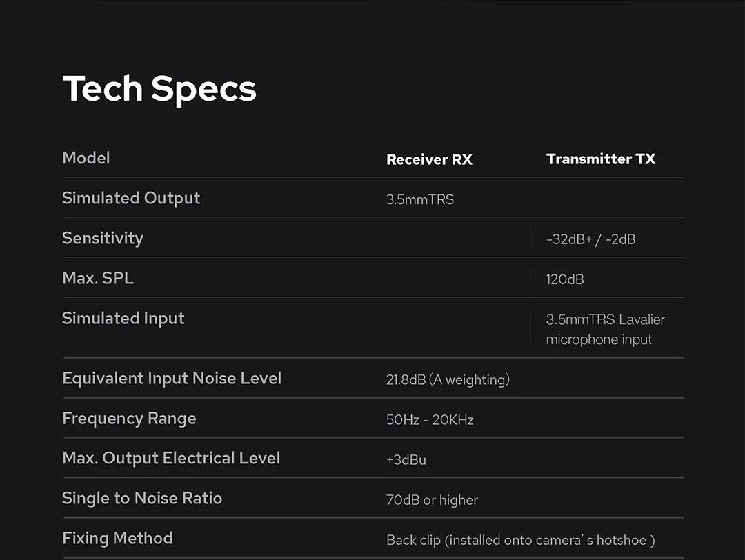The width and height of the screenshot is (745, 560).
Task: Click the 21.8dB (A weighting) value
Action: click(448, 379)
